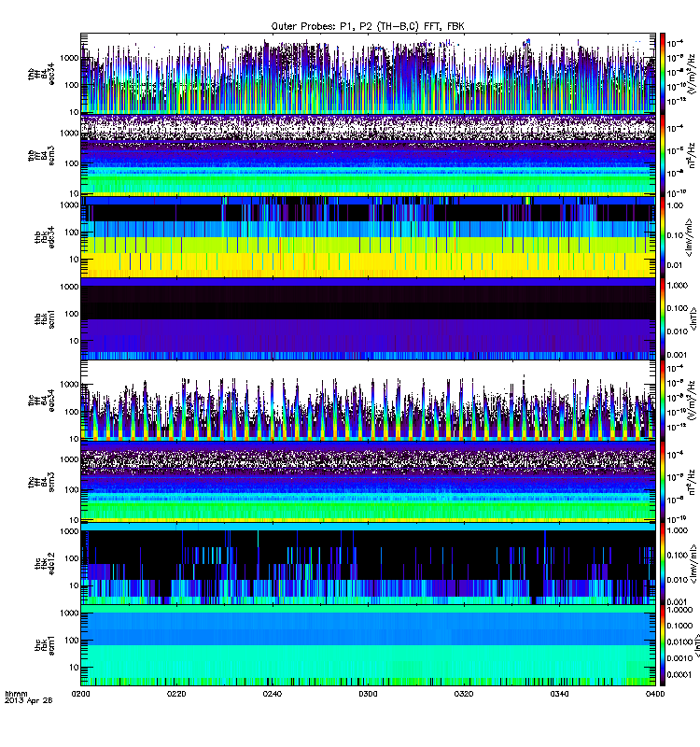Viewport: 700px width, 747px height.
Task: Select the thb fff 64 scm3 spectrogram panel
Action: coord(368,155)
